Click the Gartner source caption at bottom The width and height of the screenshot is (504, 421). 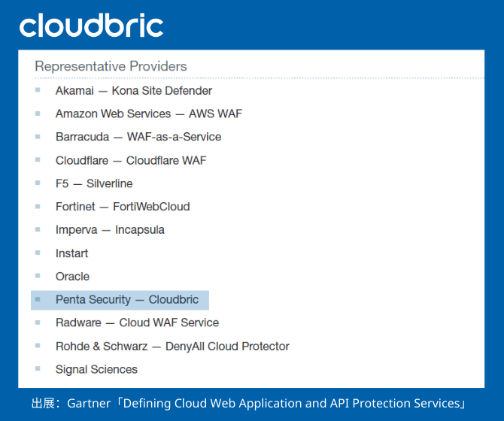249,404
